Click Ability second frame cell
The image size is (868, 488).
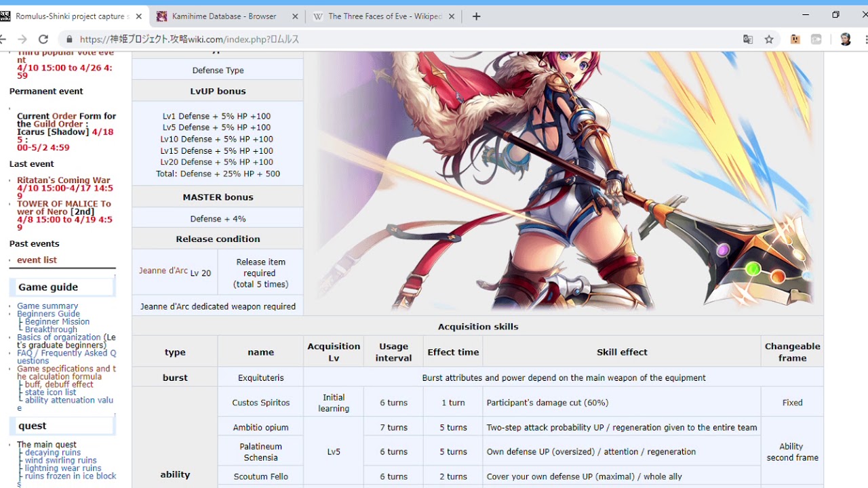click(792, 452)
